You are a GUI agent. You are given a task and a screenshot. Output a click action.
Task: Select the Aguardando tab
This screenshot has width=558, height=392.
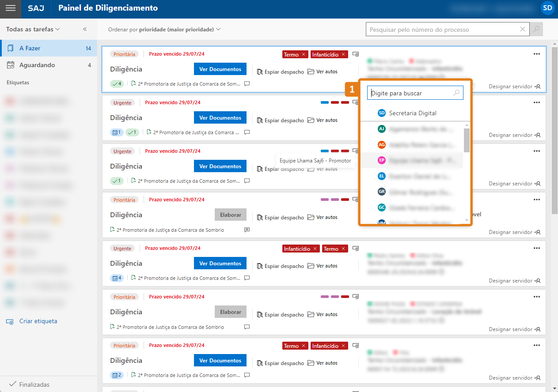[49, 65]
